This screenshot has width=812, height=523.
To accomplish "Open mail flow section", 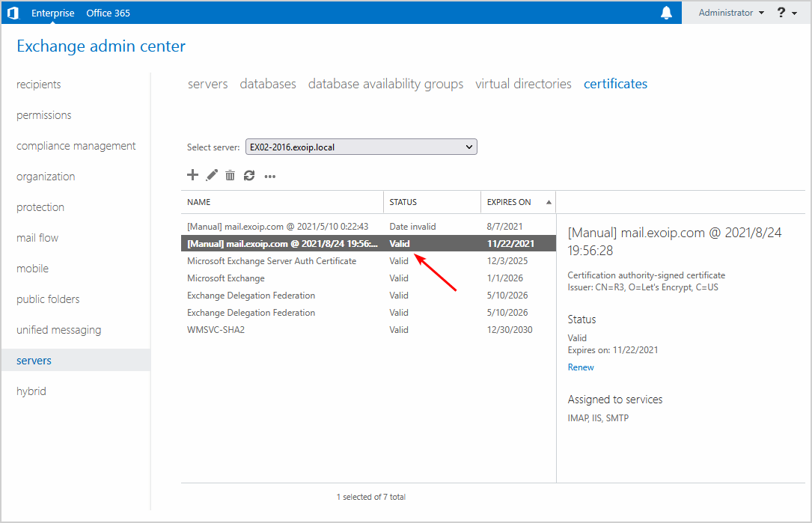I will [x=37, y=238].
